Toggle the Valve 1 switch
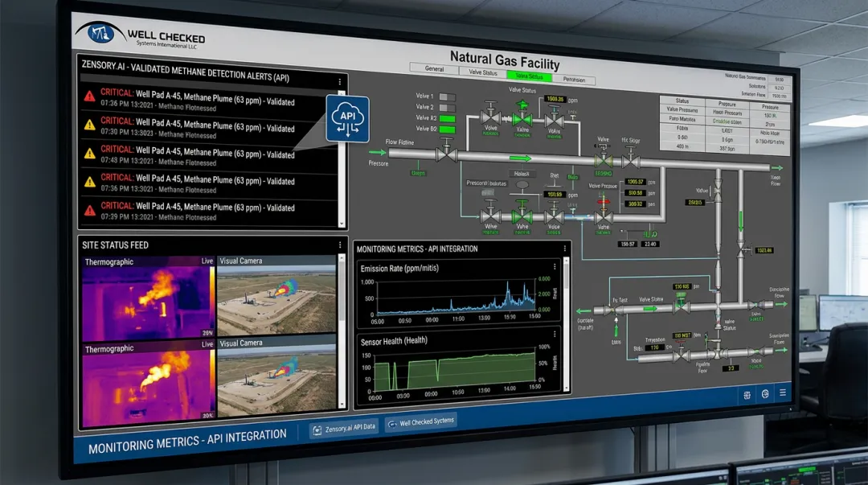Image resolution: width=868 pixels, height=485 pixels. (x=447, y=97)
